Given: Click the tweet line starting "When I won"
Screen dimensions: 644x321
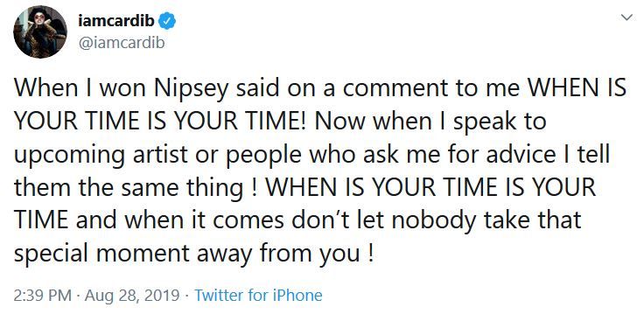Looking at the screenshot, I should (320, 90).
